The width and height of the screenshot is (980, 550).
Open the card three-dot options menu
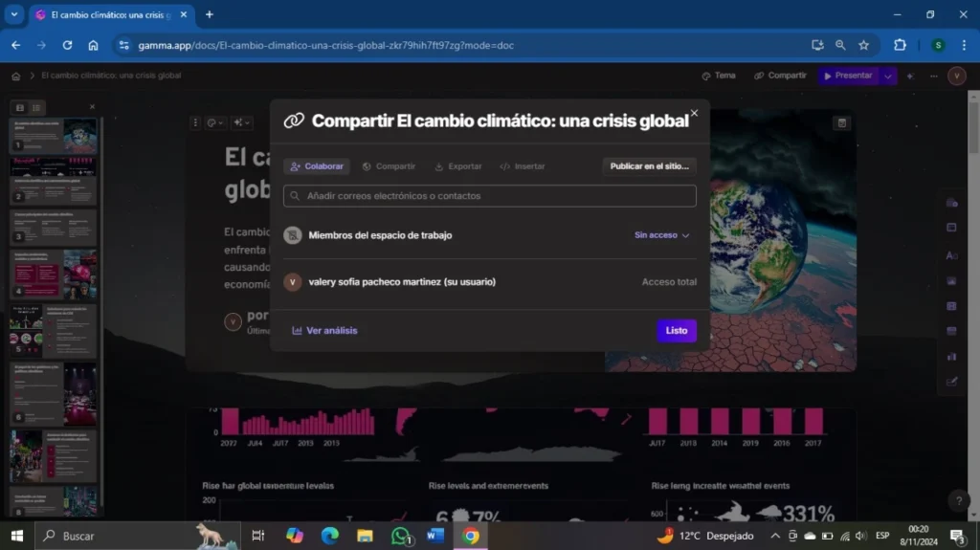(195, 122)
